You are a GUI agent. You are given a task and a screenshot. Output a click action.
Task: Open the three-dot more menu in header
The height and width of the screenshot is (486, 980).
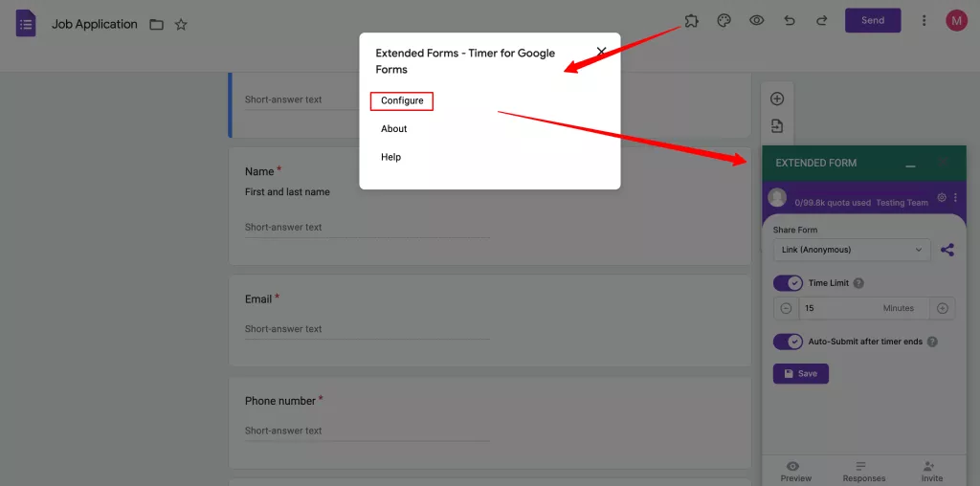[924, 21]
